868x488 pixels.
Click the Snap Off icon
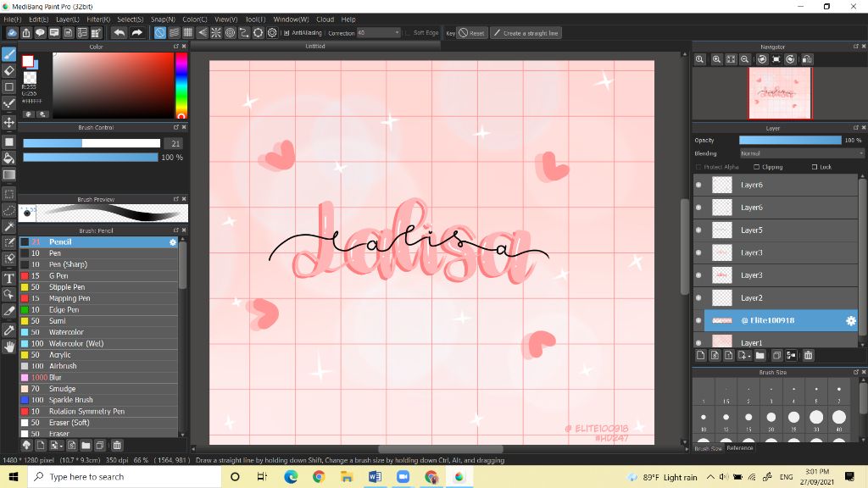[159, 33]
